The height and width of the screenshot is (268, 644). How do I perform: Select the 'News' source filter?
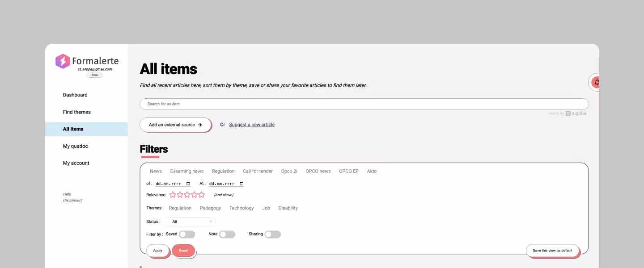pyautogui.click(x=155, y=171)
